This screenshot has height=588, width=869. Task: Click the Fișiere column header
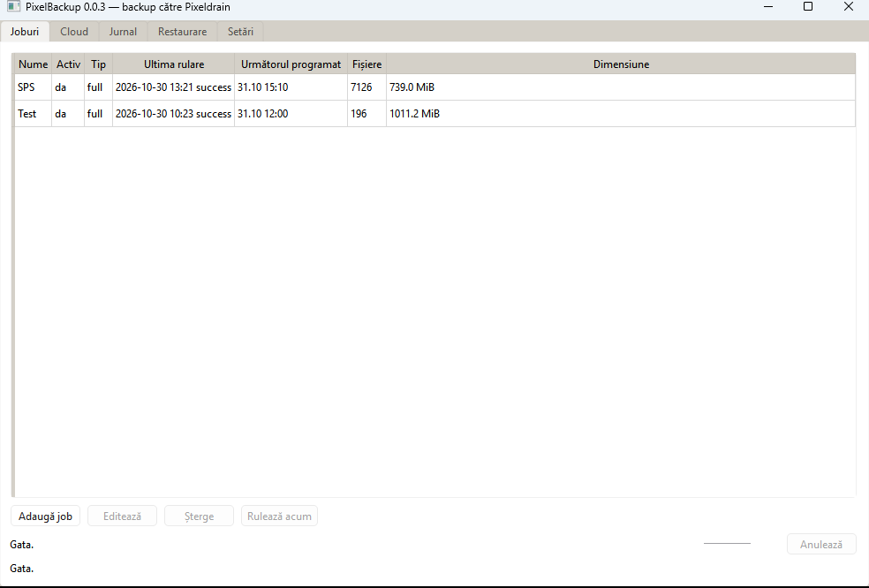[x=366, y=64]
